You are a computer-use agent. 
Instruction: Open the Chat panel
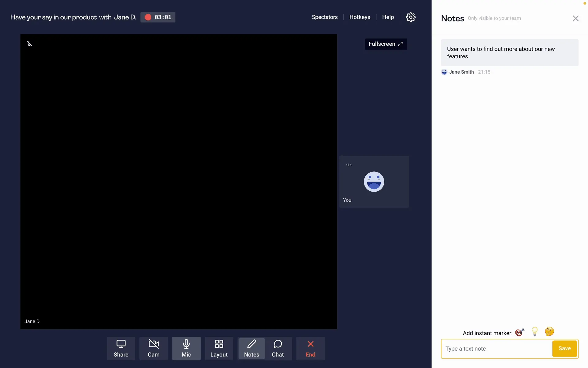pos(278,348)
